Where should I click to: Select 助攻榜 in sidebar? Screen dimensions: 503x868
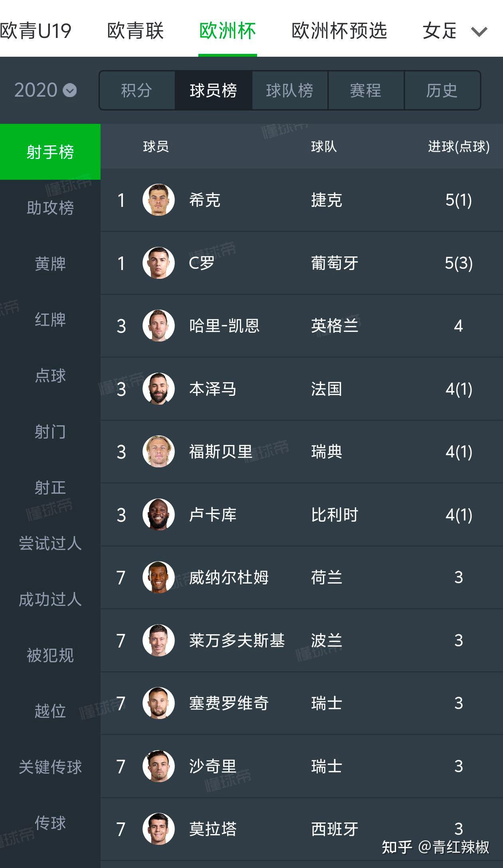click(50, 208)
